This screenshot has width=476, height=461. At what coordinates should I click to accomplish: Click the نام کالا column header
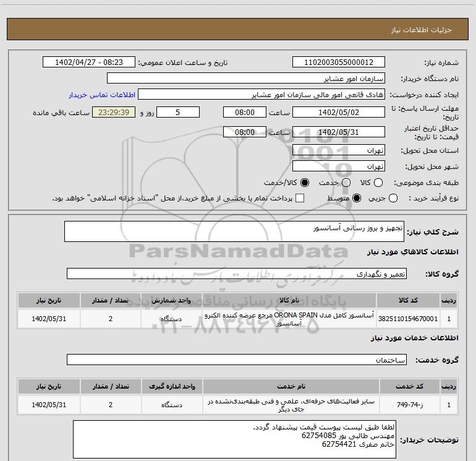tap(289, 300)
